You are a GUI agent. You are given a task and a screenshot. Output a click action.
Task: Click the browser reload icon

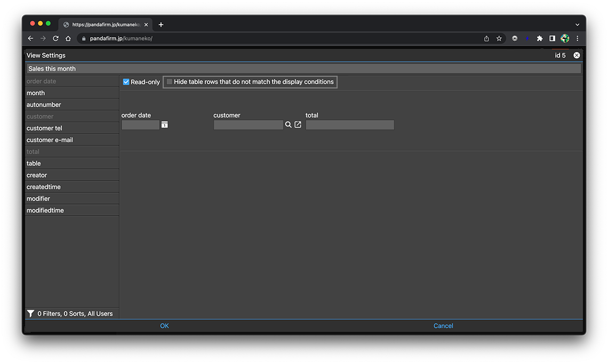55,38
